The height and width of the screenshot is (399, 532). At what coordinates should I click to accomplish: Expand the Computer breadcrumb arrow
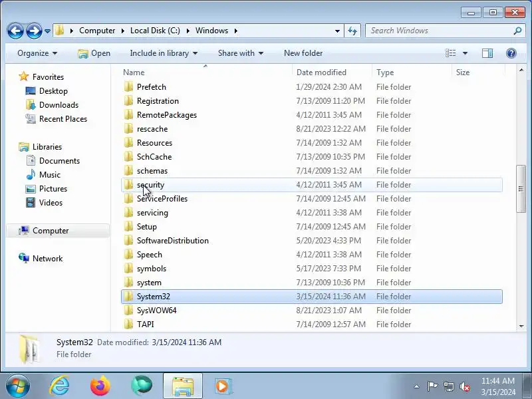pos(122,31)
